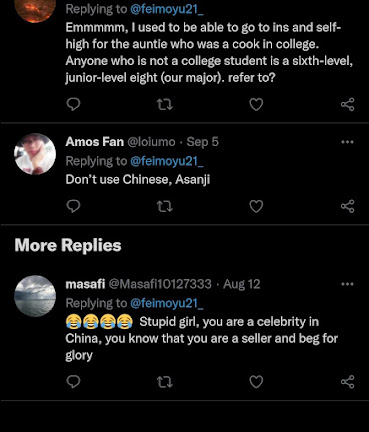Open Amos Fan's profile picture
The width and height of the screenshot is (369, 432).
tap(35, 154)
